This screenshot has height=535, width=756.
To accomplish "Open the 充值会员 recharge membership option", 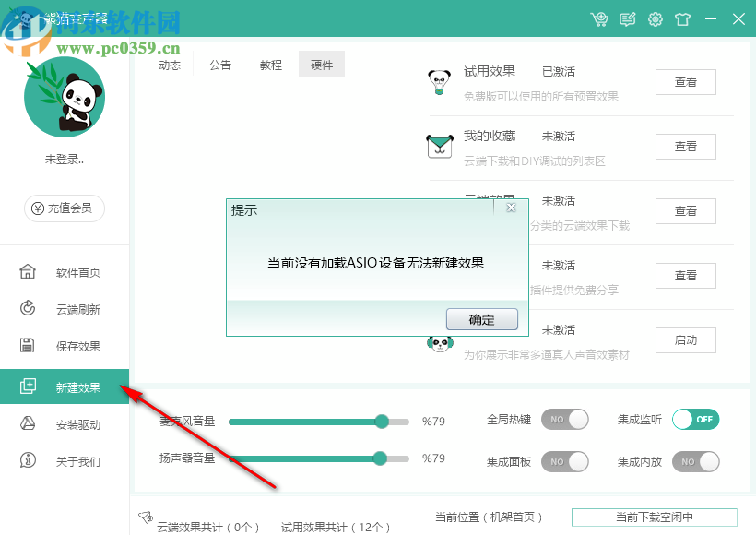I will point(65,208).
